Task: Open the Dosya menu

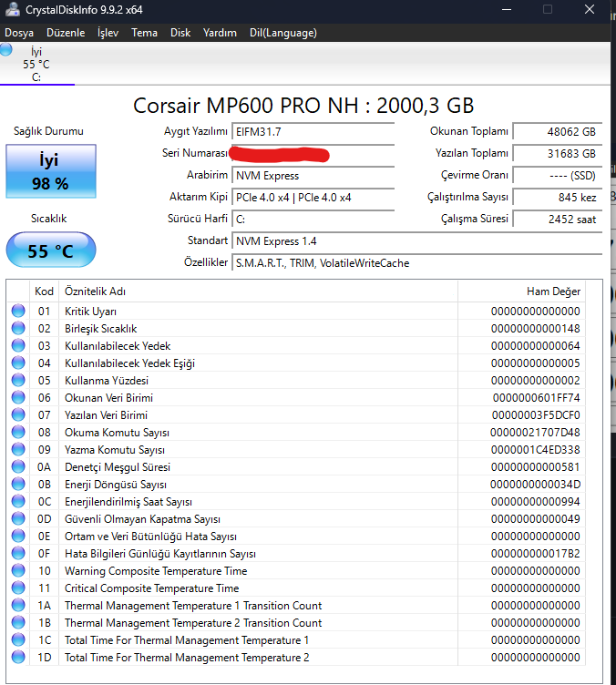Action: 19,33
